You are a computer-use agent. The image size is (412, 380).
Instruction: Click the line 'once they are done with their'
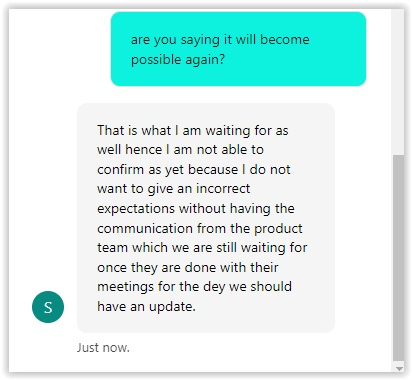coord(188,267)
